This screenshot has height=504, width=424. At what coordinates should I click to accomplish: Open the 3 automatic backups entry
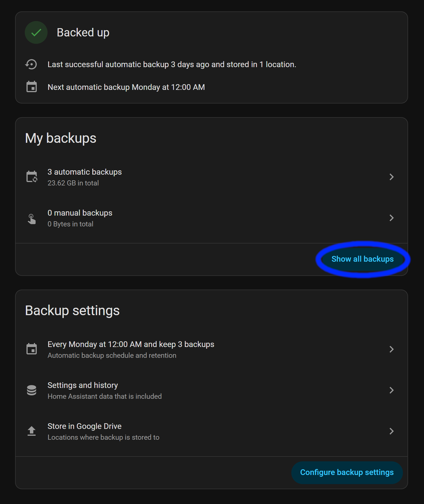coord(85,172)
